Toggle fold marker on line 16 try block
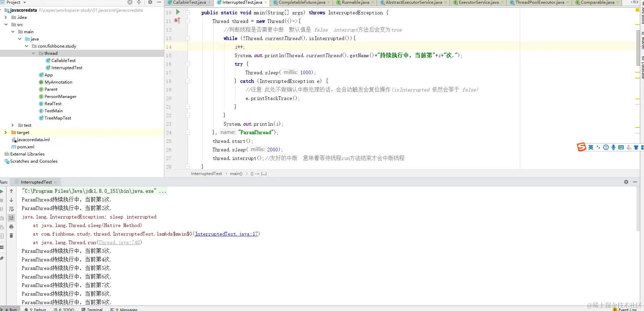 pos(188,64)
